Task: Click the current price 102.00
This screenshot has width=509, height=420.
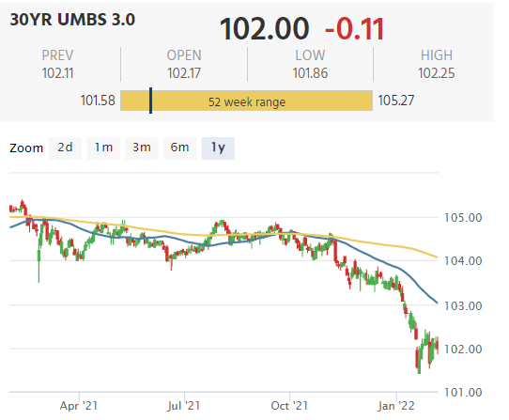Action: pos(265,29)
